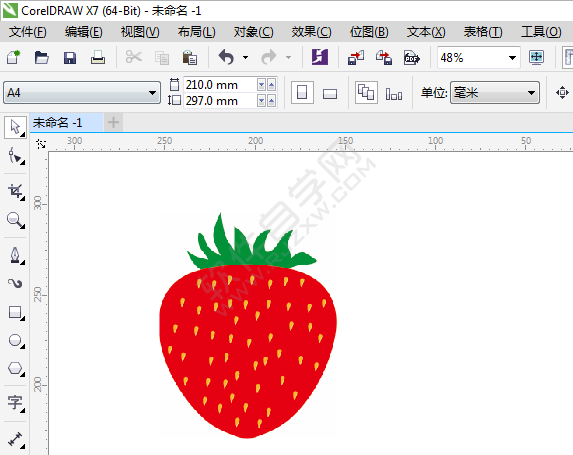Select the Polygon tool
The image size is (573, 455).
tap(15, 368)
